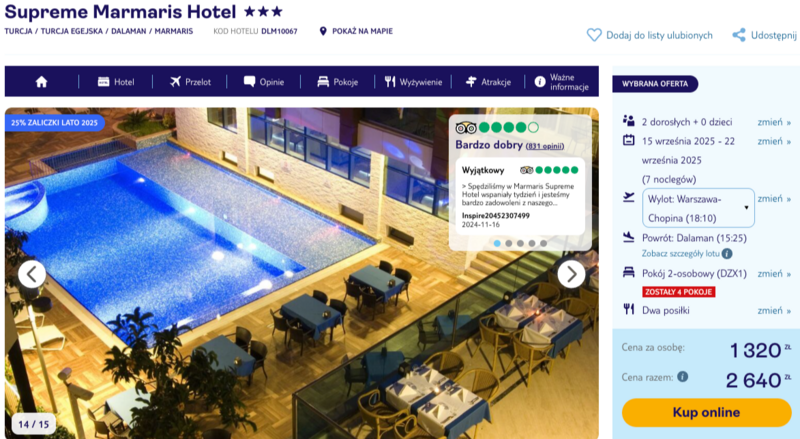Select first review carousel dot

(x=497, y=243)
